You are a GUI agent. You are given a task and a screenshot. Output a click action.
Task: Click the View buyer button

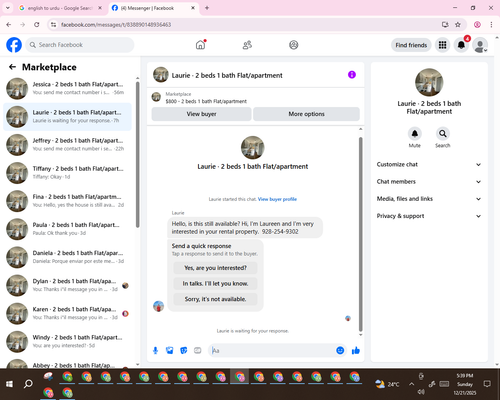coord(201,114)
